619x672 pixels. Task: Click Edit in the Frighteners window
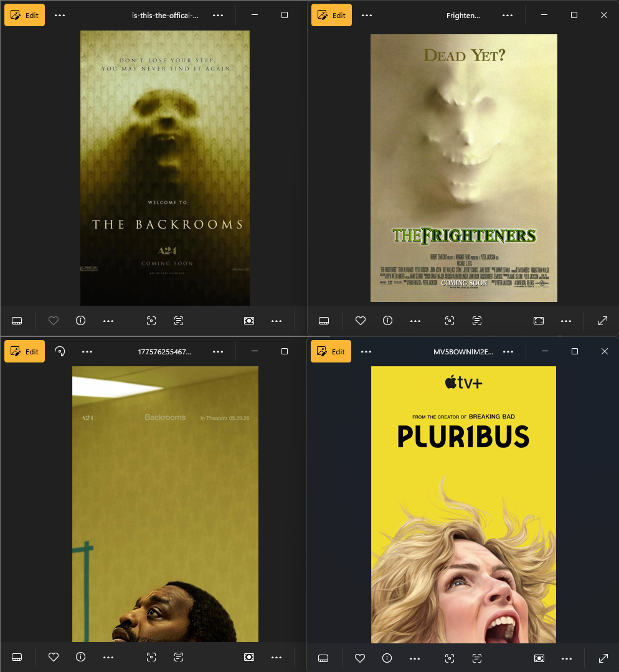tap(331, 16)
